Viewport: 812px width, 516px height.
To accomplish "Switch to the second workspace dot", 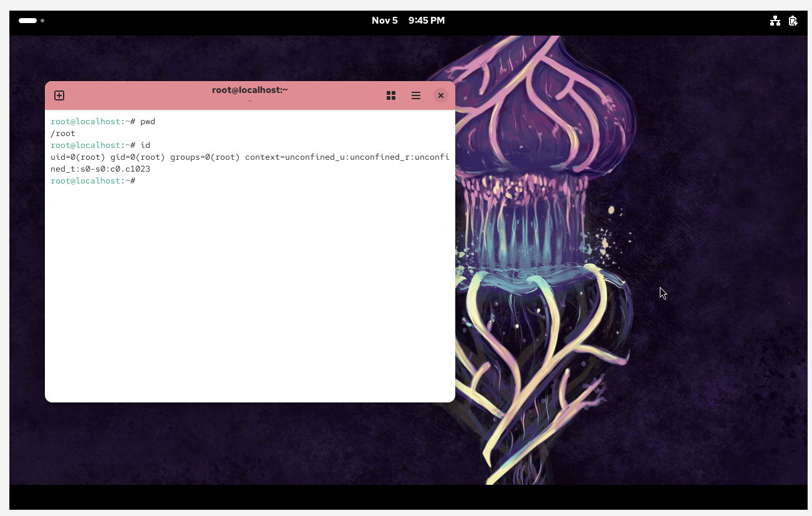I will (x=42, y=21).
